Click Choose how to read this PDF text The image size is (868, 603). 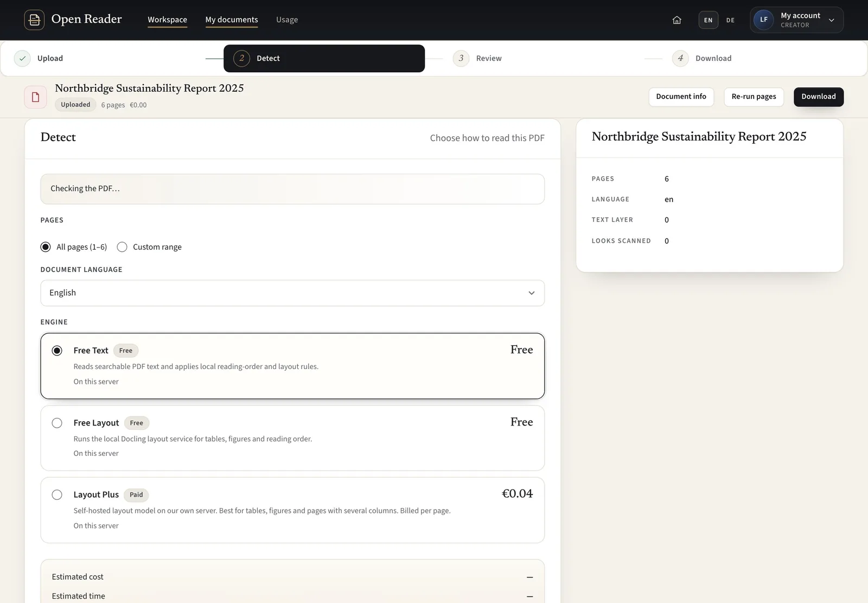(487, 138)
